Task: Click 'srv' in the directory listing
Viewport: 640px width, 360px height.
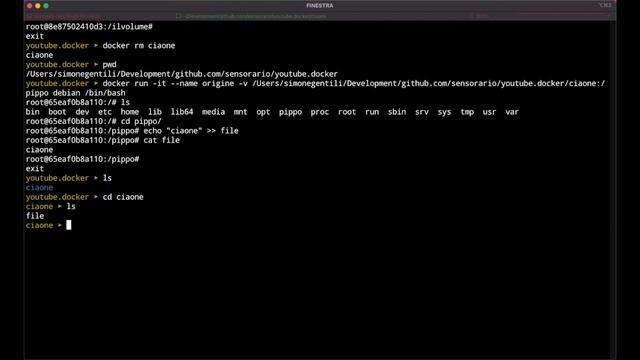Action: point(422,112)
